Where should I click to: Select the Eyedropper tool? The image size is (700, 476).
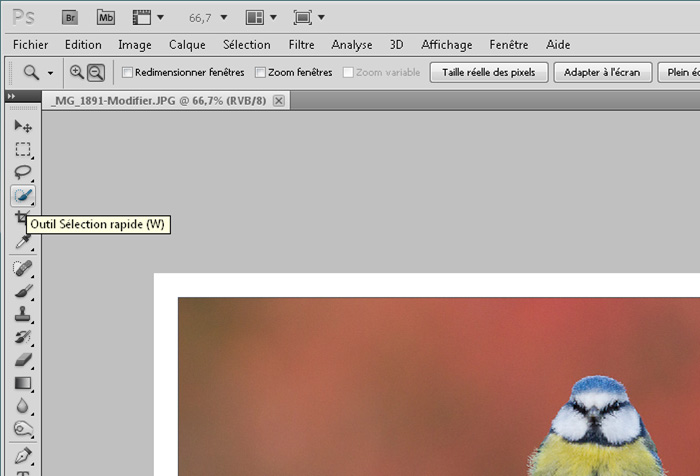pyautogui.click(x=23, y=242)
